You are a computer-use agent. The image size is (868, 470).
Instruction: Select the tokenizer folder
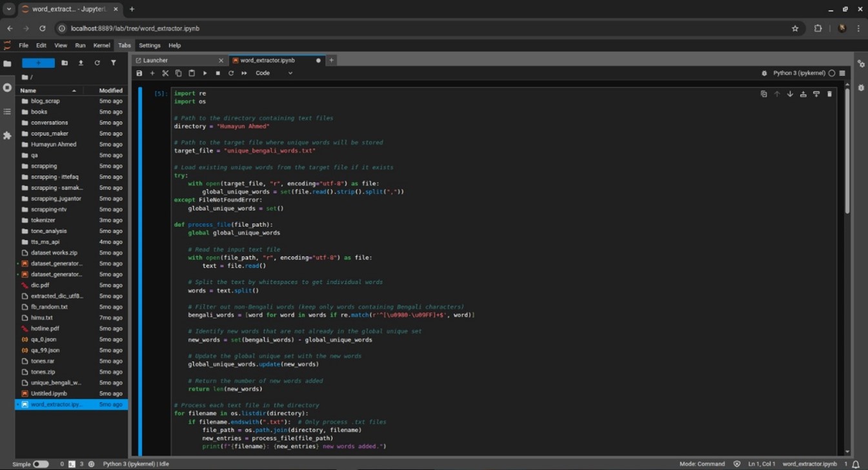pyautogui.click(x=72, y=220)
